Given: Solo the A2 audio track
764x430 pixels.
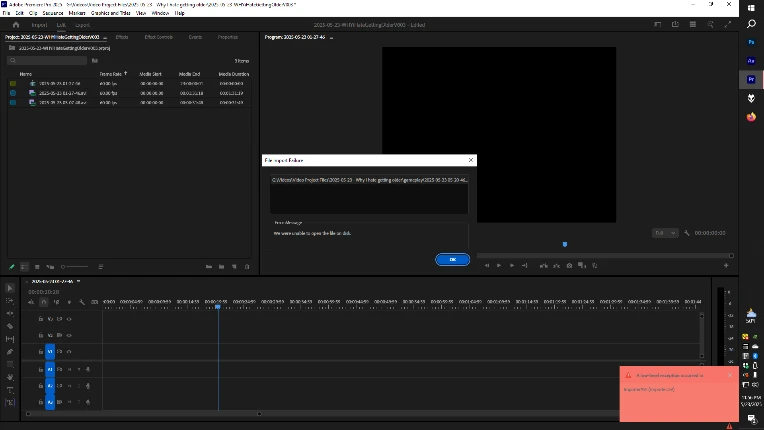Looking at the screenshot, I should 79,386.
